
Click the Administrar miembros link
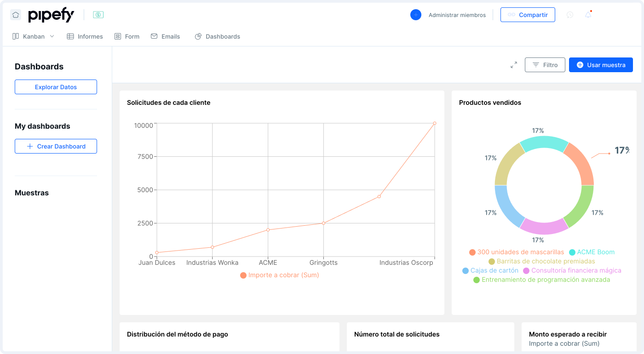pos(457,15)
